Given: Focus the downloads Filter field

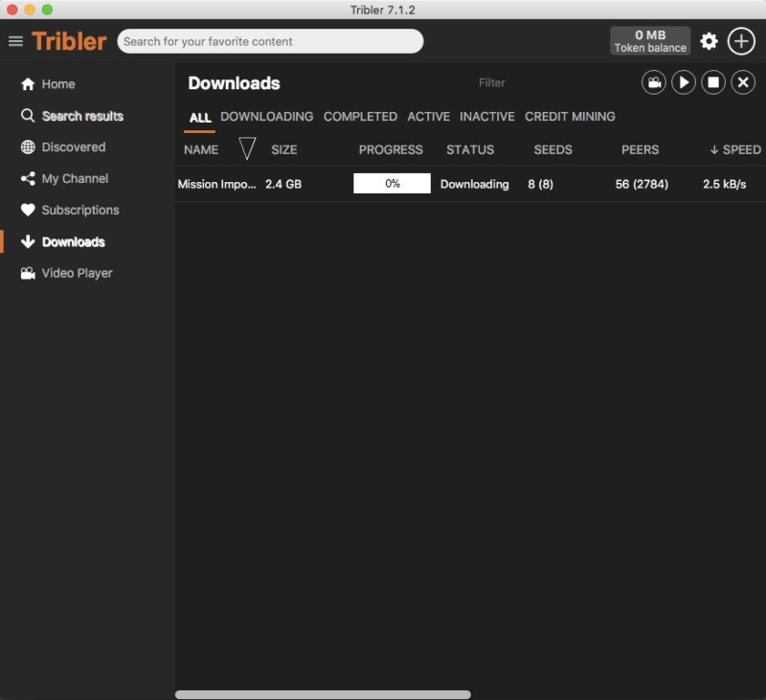Looking at the screenshot, I should [x=491, y=83].
